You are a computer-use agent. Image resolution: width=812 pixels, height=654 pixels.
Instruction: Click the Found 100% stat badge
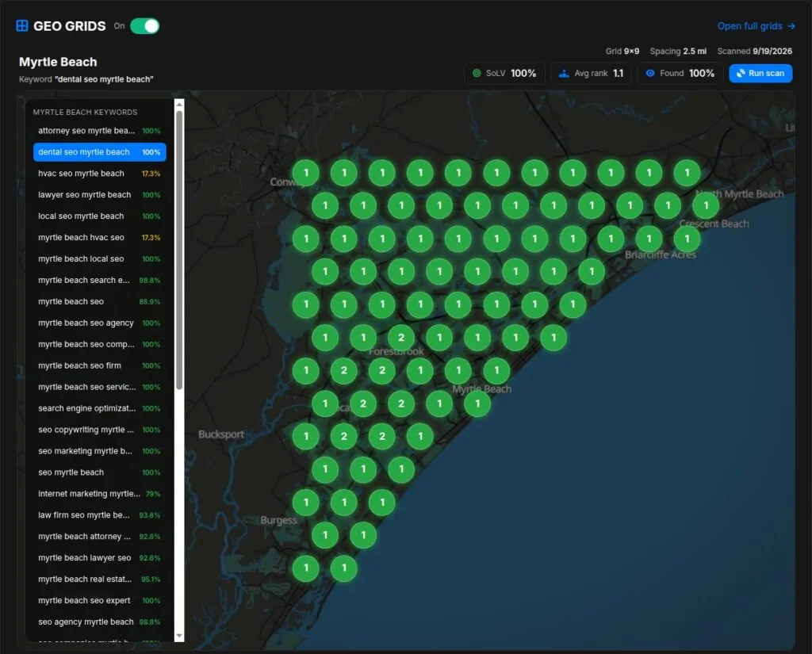click(x=680, y=73)
